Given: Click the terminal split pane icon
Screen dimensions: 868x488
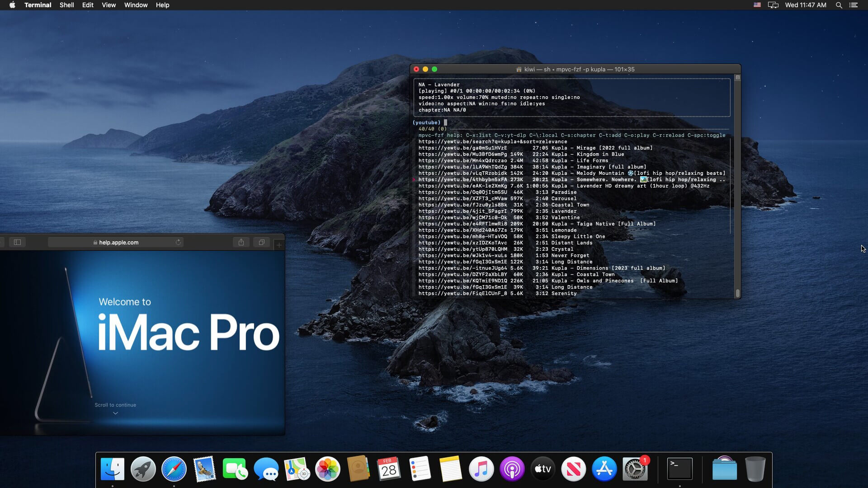Looking at the screenshot, I should pyautogui.click(x=737, y=78).
